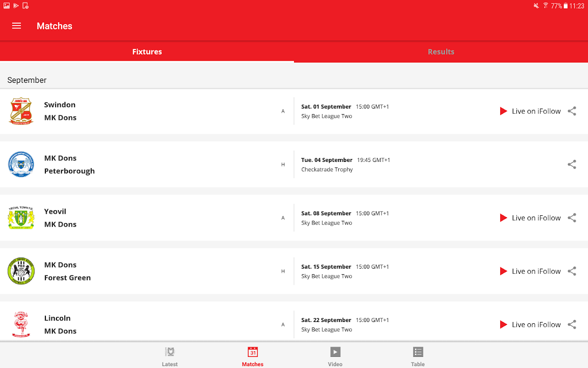Viewport: 588px width, 368px height.
Task: Open 'Live on iFollow' for Lincoln match
Action: pos(536,324)
